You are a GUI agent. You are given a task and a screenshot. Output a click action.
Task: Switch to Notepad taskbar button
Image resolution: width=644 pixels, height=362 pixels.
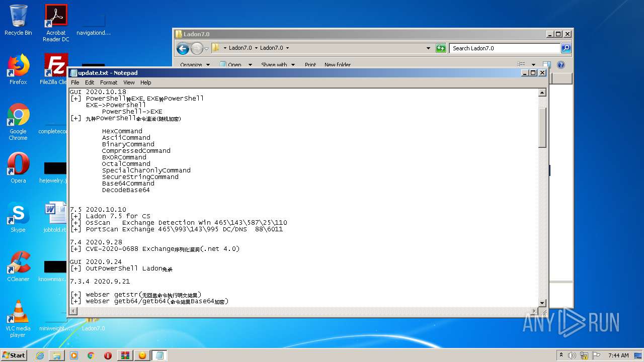tap(159, 355)
